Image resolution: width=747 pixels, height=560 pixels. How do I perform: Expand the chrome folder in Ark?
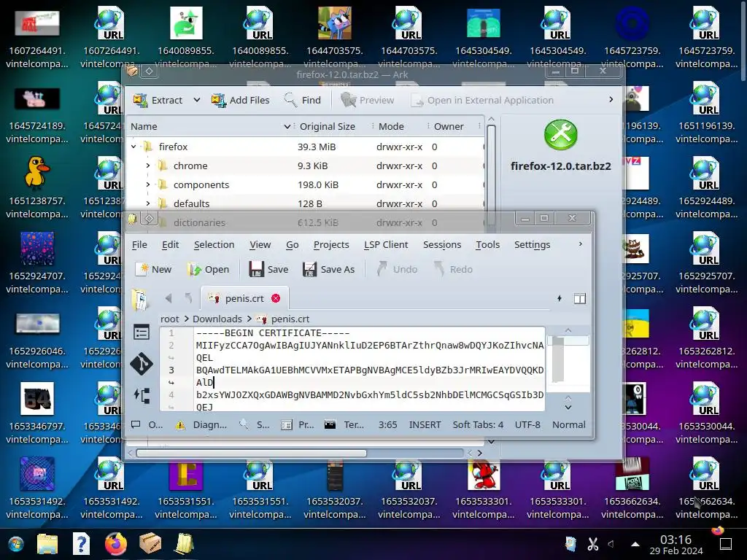(x=147, y=166)
